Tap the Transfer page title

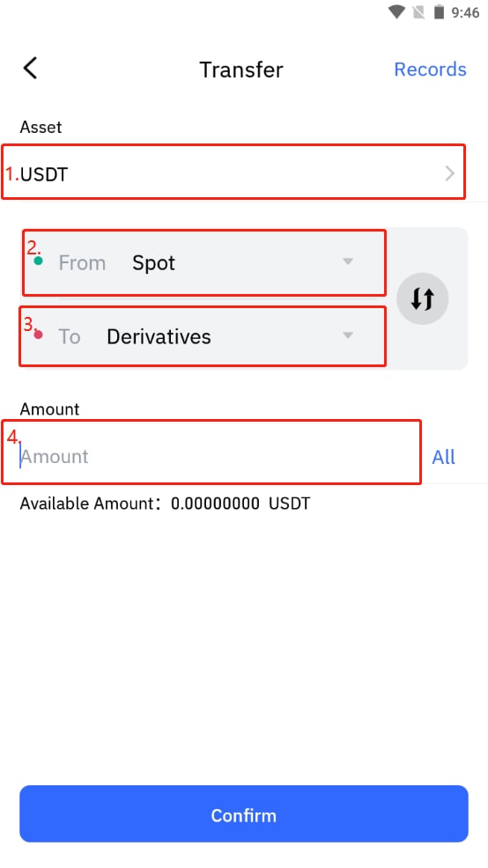pyautogui.click(x=241, y=70)
